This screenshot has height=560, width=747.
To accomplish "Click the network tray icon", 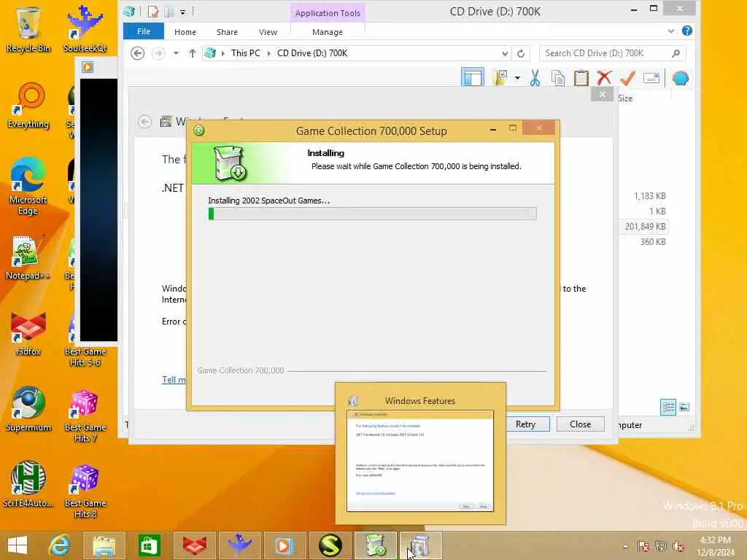I will 661,546.
